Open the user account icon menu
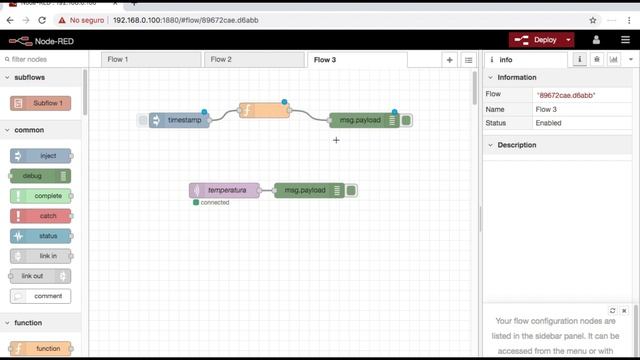Viewport: 640px width, 360px height. 596,40
